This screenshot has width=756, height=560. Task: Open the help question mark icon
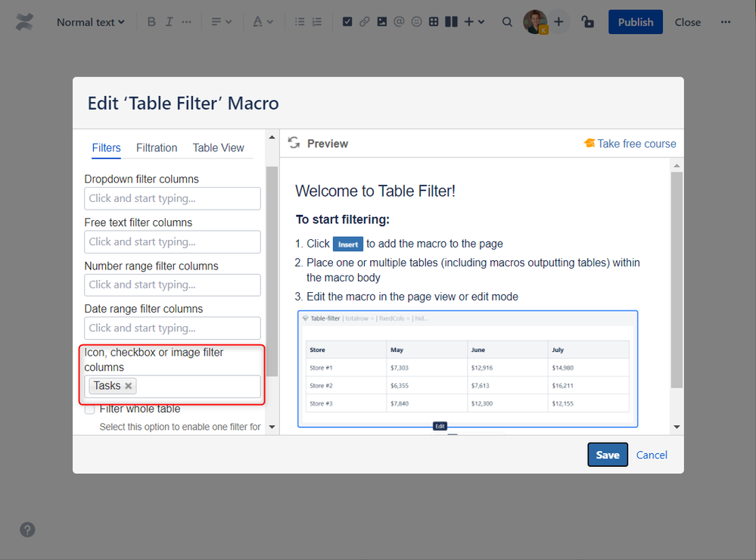pyautogui.click(x=27, y=530)
